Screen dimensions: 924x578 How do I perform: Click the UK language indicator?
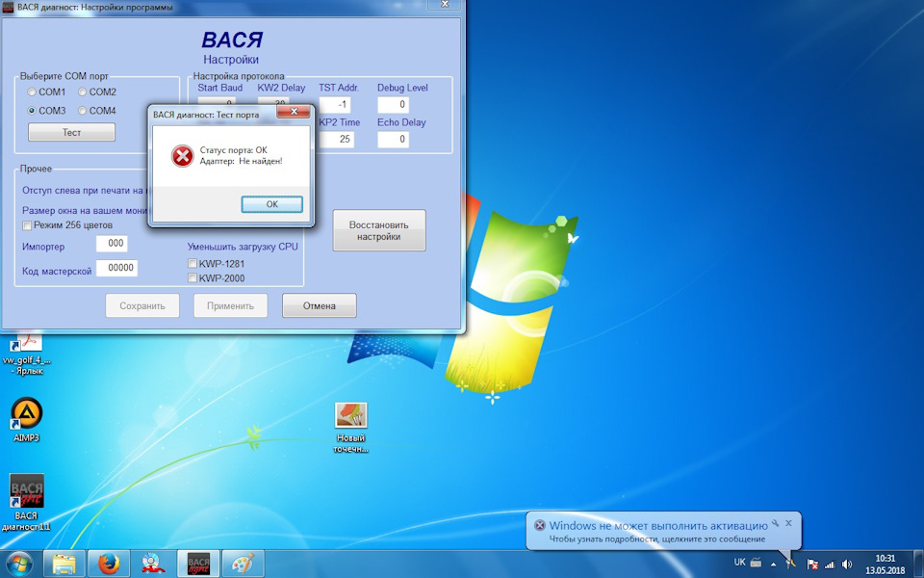coord(739,562)
